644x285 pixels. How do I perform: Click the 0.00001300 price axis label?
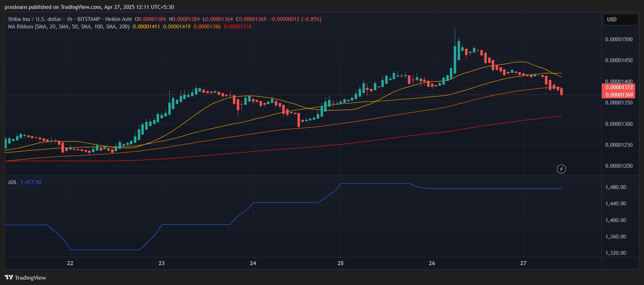tap(619, 124)
